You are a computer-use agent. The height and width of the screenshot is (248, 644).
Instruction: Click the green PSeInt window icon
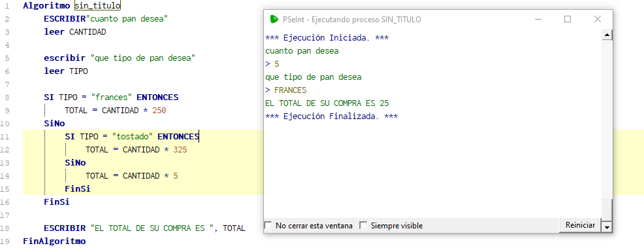[274, 20]
